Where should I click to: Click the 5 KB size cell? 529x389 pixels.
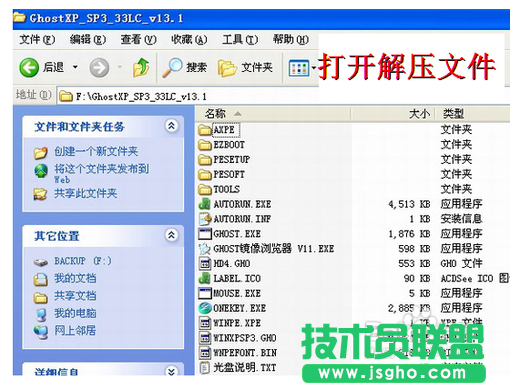click(x=420, y=293)
